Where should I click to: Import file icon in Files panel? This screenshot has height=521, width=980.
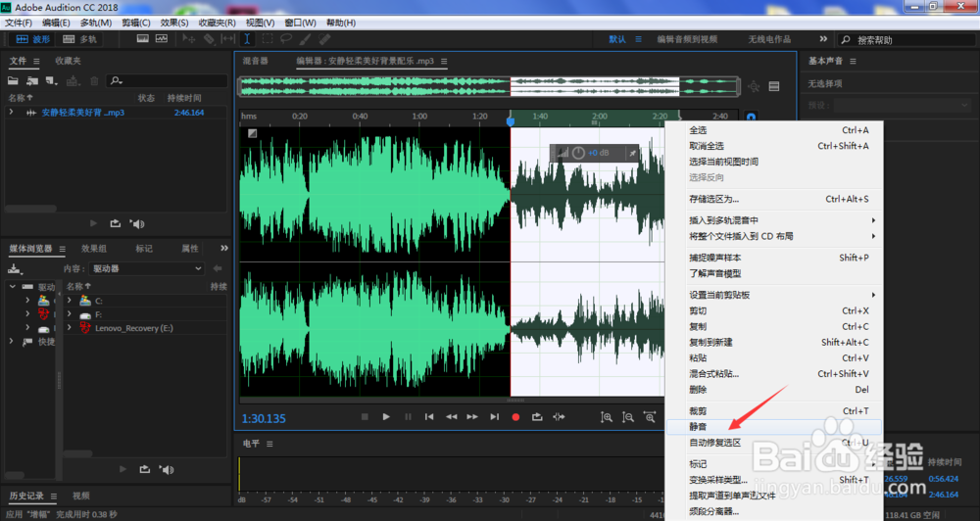pos(32,80)
